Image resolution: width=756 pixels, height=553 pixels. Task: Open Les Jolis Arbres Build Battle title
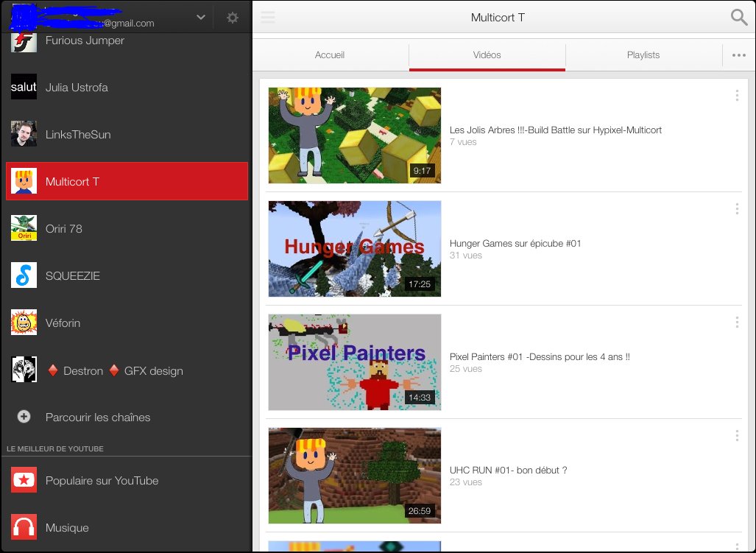tap(556, 130)
